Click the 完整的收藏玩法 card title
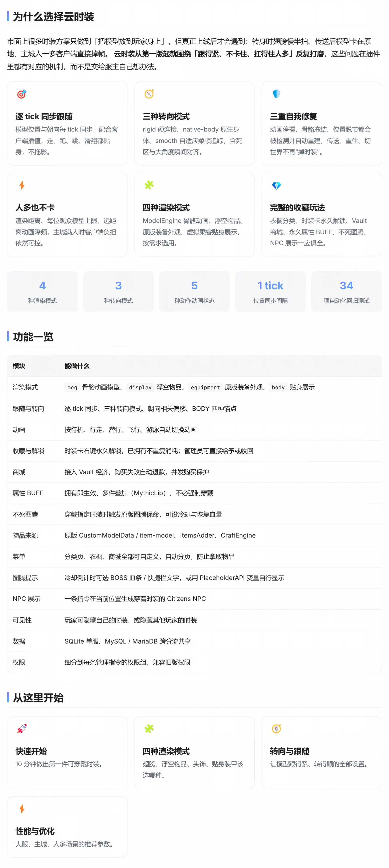The height and width of the screenshot is (868, 389). point(297,207)
